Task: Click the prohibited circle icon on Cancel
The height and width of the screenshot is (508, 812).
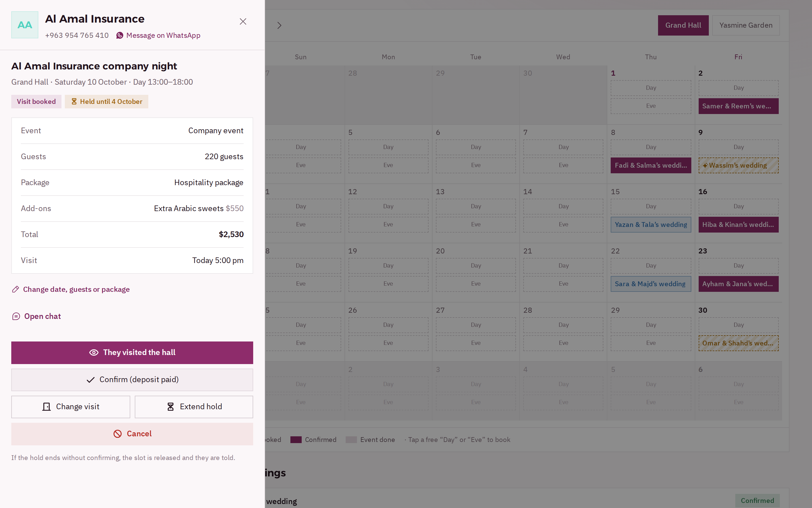Action: click(x=118, y=434)
